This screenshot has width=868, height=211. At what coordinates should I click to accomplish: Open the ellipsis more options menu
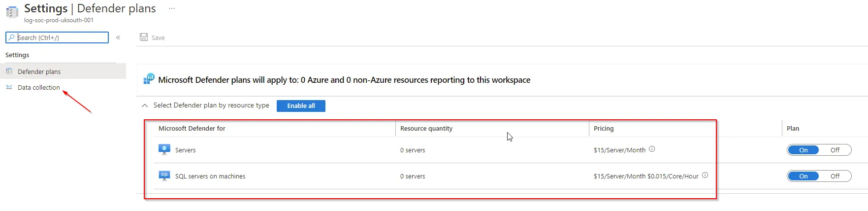click(172, 8)
